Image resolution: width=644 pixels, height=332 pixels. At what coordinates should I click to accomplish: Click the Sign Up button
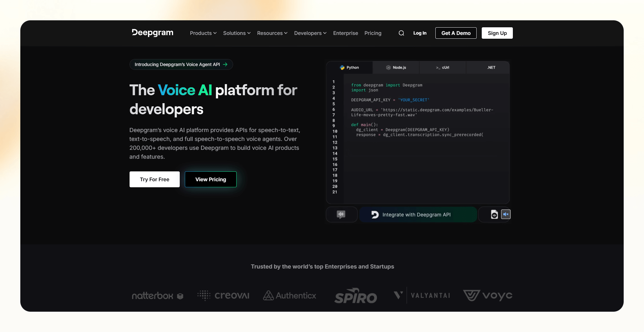pyautogui.click(x=497, y=33)
